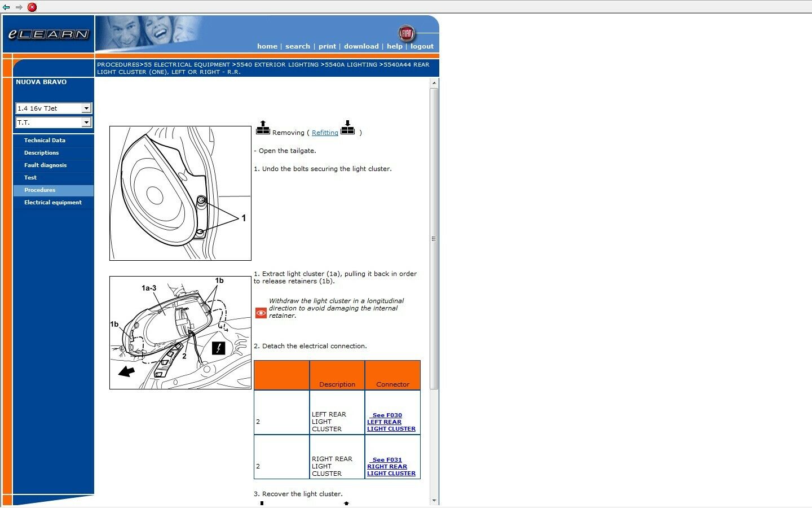Click the Removing icon with up arrow
The height and width of the screenshot is (508, 812).
[x=263, y=128]
